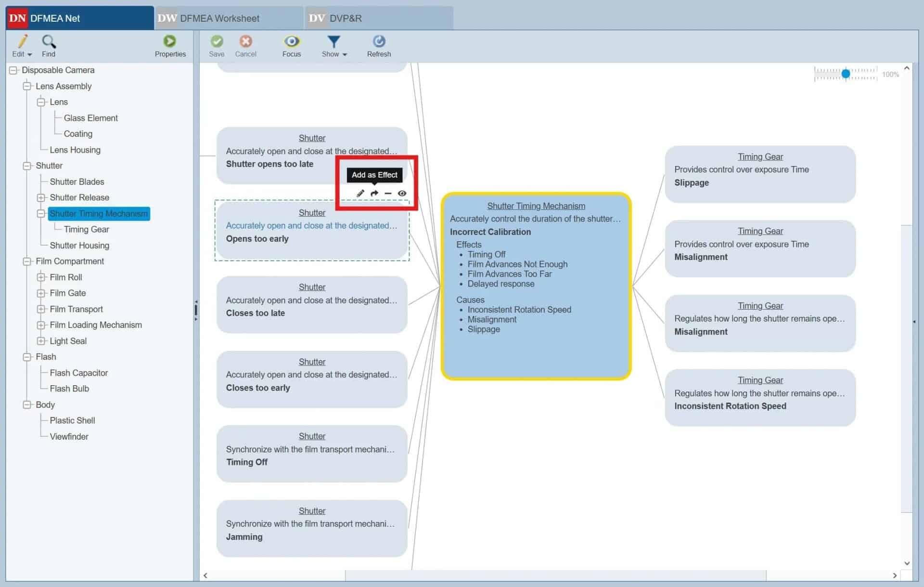Screen dimensions: 924x587
Task: Click the pencil edit icon on the node
Action: 360,193
